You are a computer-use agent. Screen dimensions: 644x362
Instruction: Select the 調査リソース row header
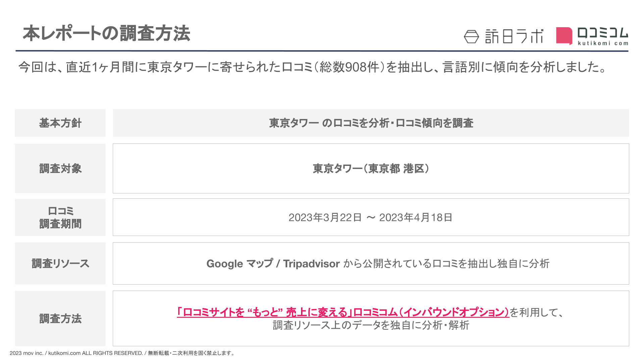60,263
